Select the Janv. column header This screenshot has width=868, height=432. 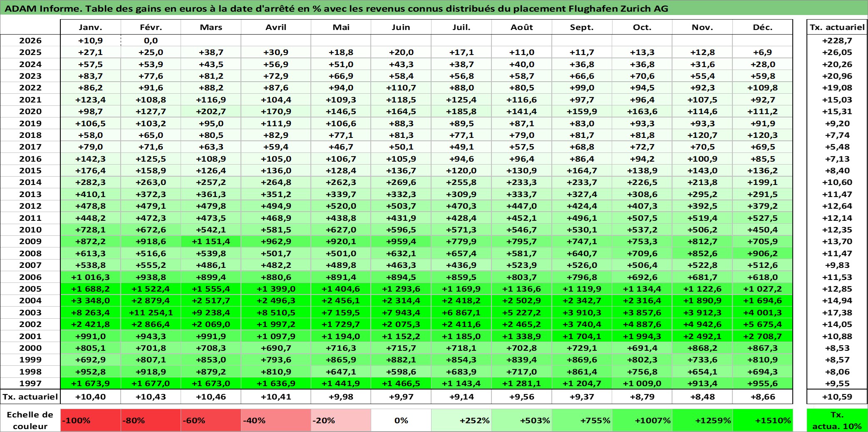[90, 27]
